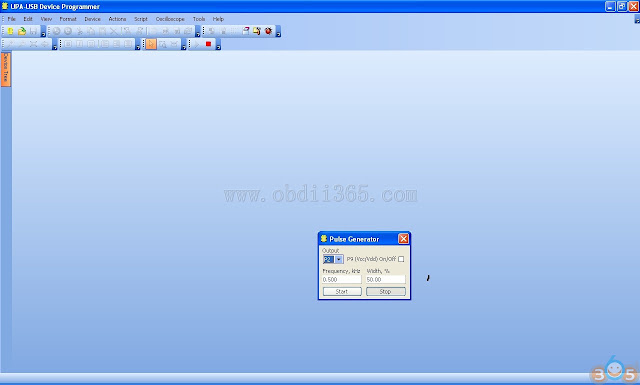Click Stop in Pulse Generator

point(386,292)
